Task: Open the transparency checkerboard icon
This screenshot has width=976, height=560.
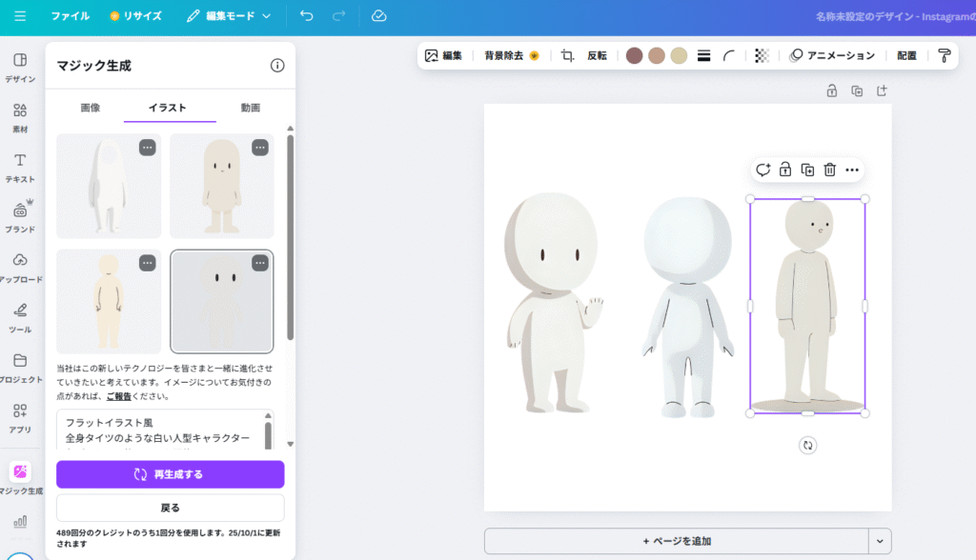Action: tap(762, 56)
